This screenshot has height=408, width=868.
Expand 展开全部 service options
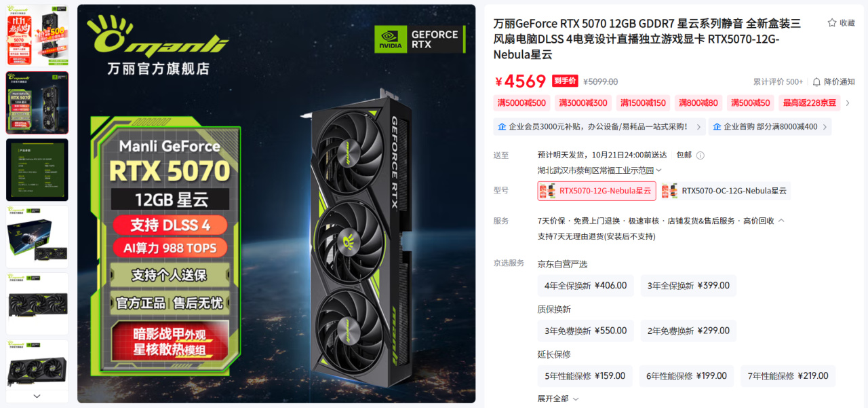point(559,399)
